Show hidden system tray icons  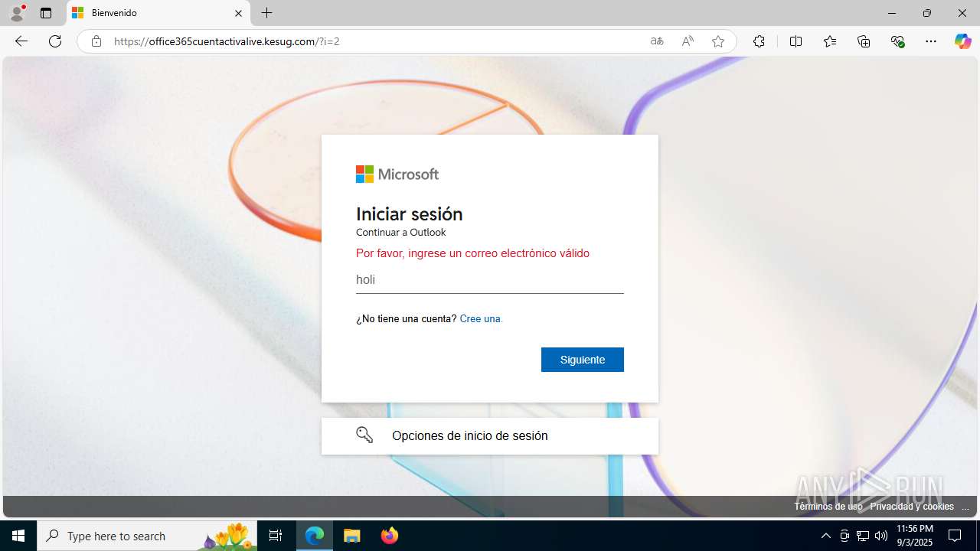pyautogui.click(x=825, y=536)
